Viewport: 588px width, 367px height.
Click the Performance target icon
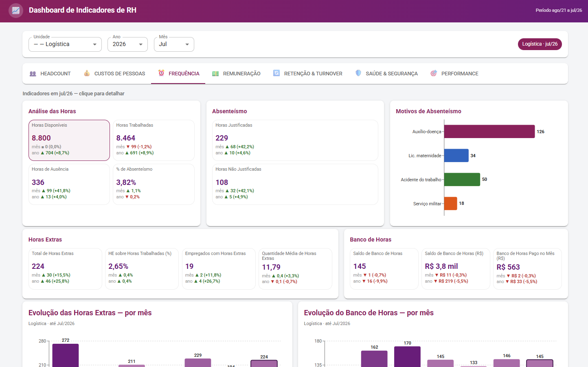[434, 73]
